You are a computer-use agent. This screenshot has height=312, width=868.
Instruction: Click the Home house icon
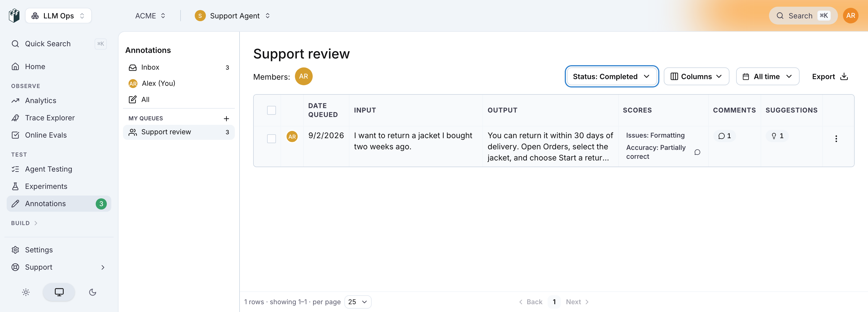15,67
